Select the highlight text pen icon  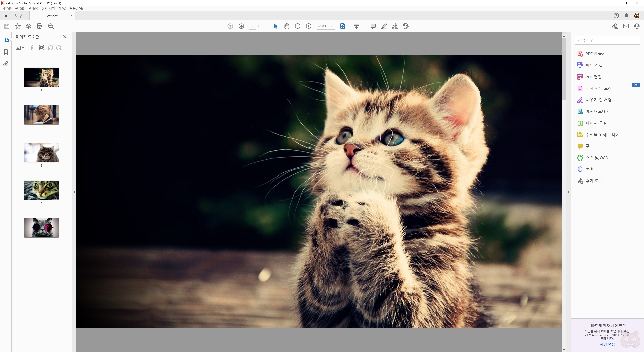click(x=384, y=26)
